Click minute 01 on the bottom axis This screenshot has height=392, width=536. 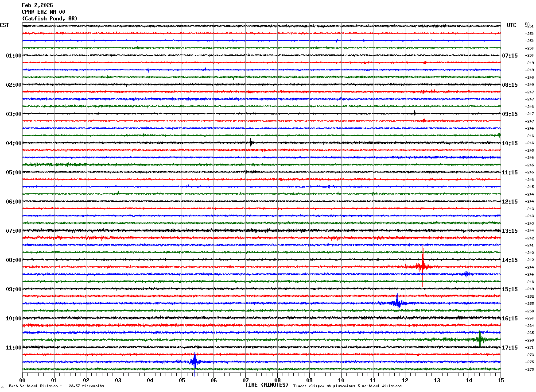pyautogui.click(x=54, y=380)
